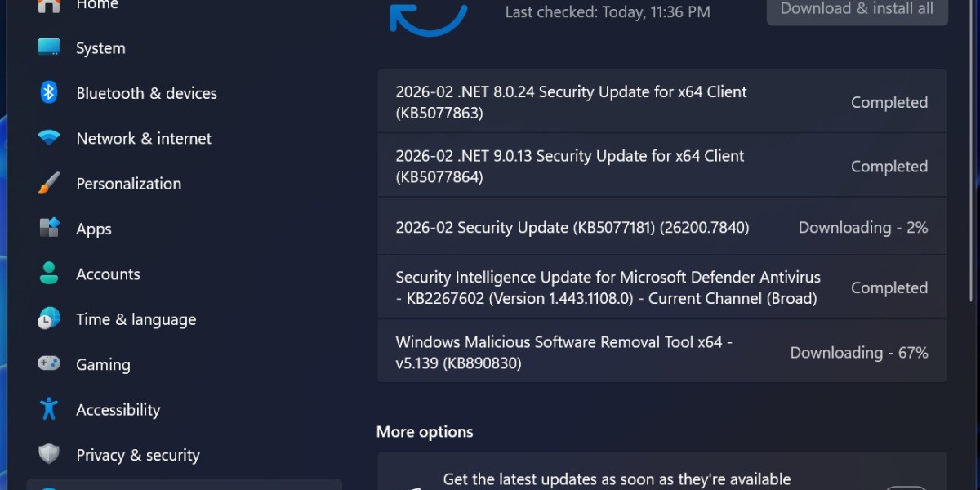Click the 'Last checked' timestamp text
The height and width of the screenshot is (490, 980).
[x=608, y=11]
